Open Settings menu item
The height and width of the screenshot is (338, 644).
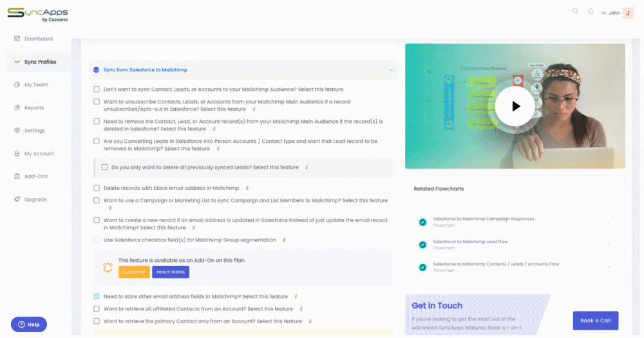click(x=35, y=130)
